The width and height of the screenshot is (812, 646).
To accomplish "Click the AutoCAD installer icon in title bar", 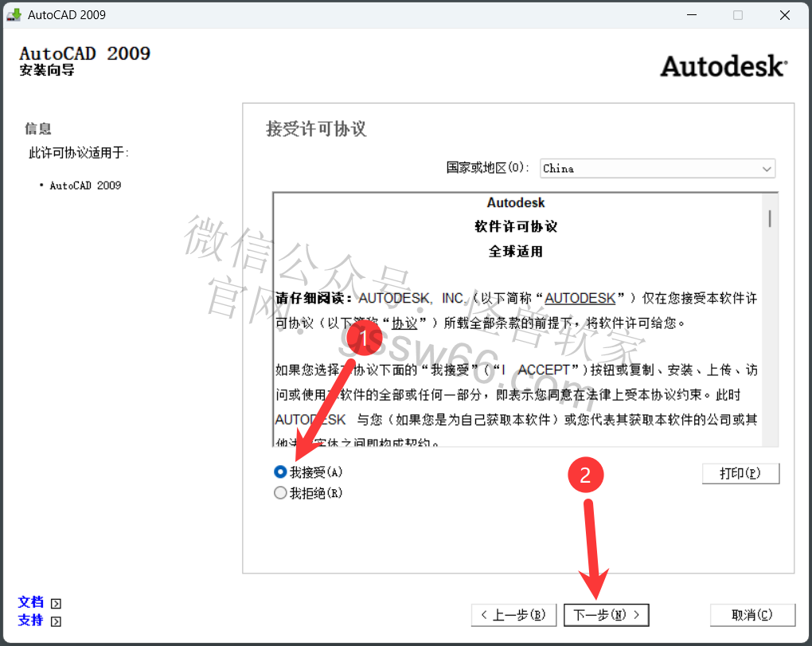I will 14,15.
